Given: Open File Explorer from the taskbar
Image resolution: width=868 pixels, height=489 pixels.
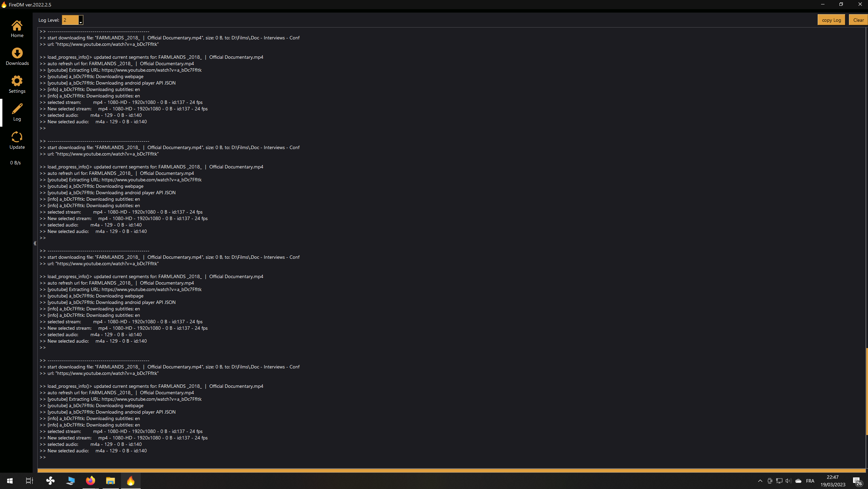Looking at the screenshot, I should 110,481.
